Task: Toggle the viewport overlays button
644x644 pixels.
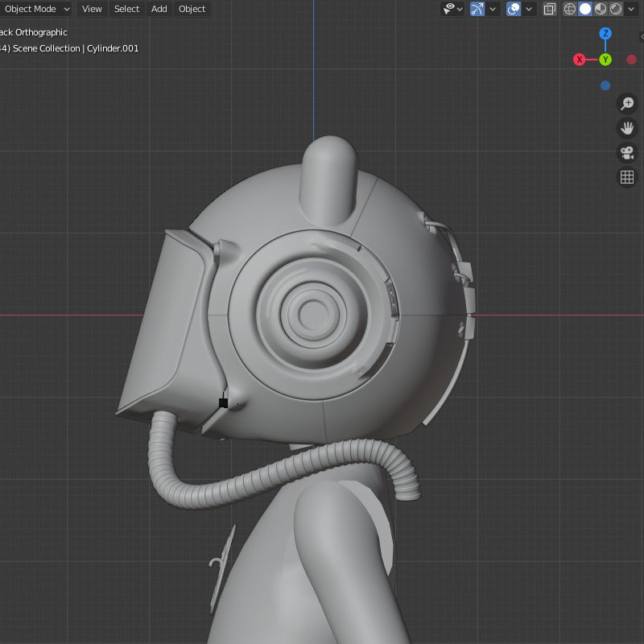Action: [514, 9]
